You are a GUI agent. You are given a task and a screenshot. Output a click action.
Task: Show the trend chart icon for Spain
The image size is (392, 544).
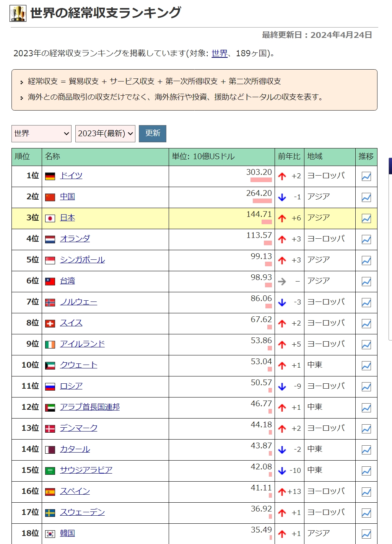tap(366, 492)
